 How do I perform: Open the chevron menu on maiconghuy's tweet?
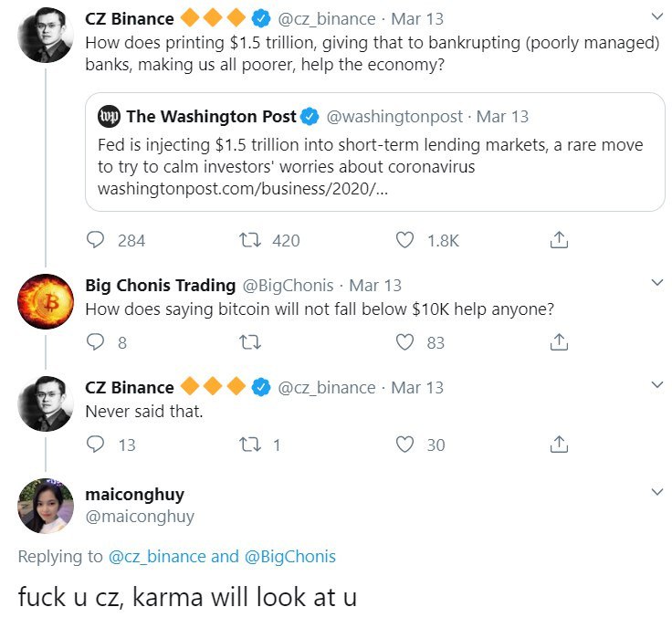pyautogui.click(x=657, y=491)
